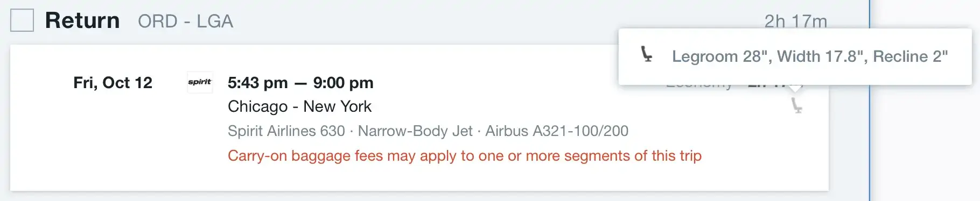Open Spirit Airlines 630 flight details

pyautogui.click(x=286, y=131)
